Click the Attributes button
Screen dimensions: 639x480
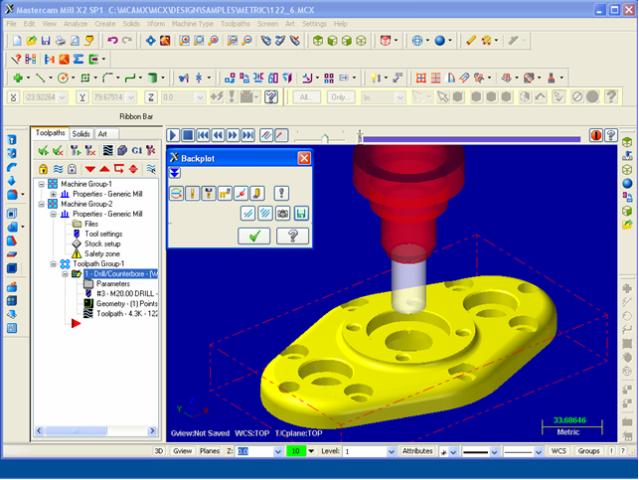coord(417,451)
